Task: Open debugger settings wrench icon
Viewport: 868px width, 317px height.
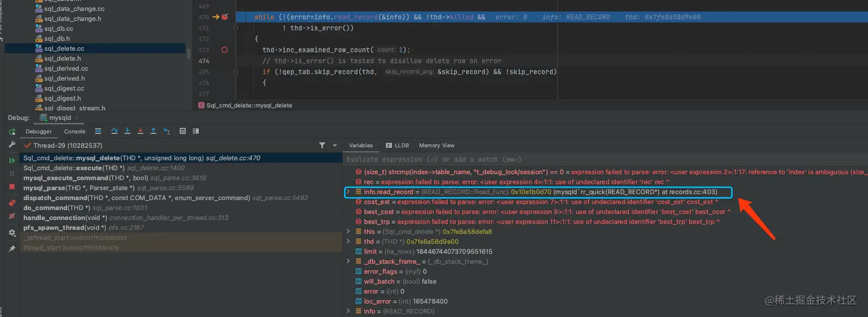Action: [x=12, y=145]
